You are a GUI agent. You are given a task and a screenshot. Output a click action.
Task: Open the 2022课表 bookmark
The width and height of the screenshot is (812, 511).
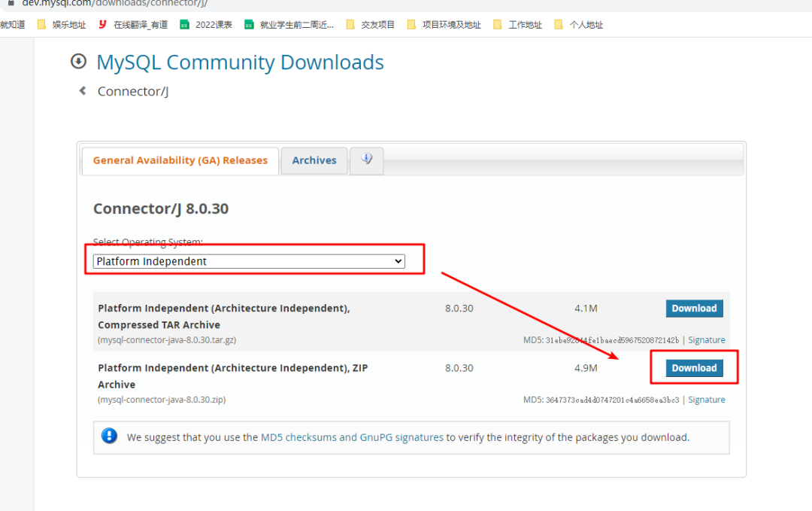[205, 24]
